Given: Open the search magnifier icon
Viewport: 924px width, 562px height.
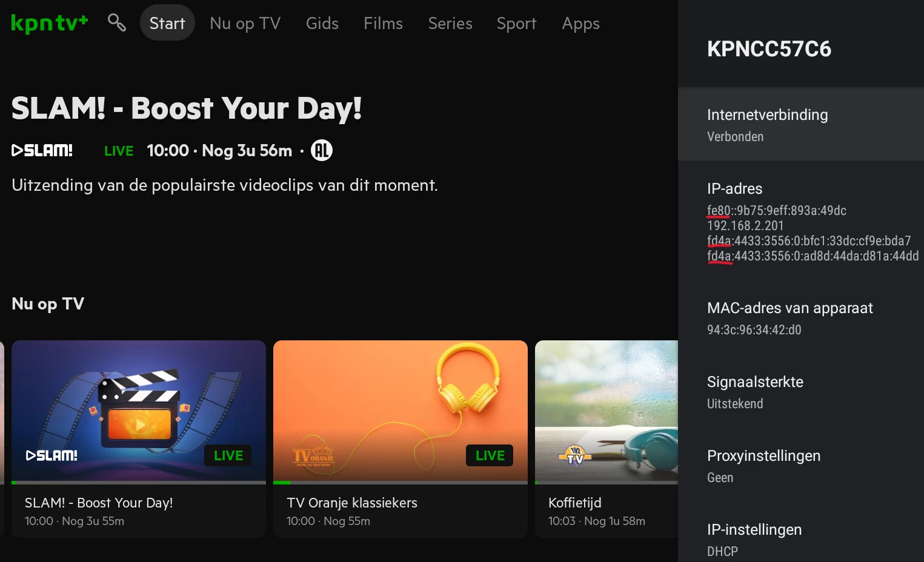Looking at the screenshot, I should [116, 23].
